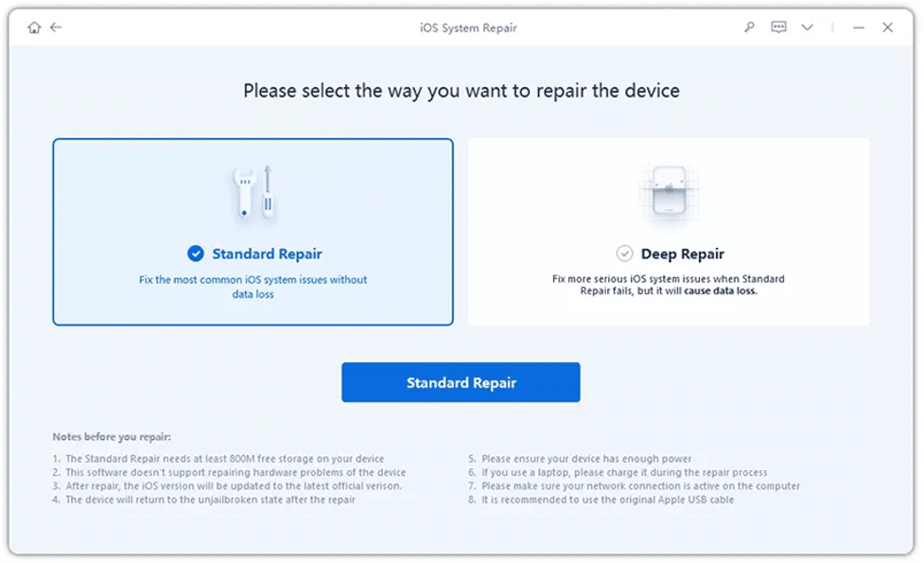Open feedback using the chat bubble icon

click(x=777, y=27)
